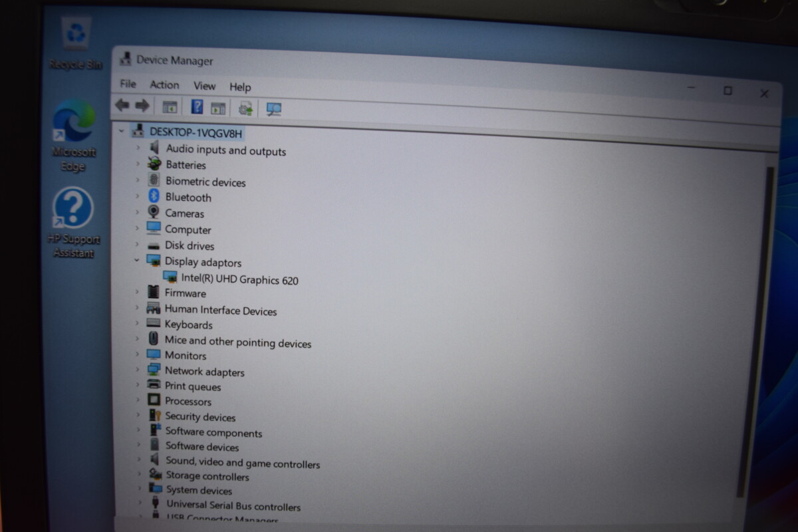Collapse the DESKTOP-1VQGV8H root node
798x532 pixels.
pos(122,131)
